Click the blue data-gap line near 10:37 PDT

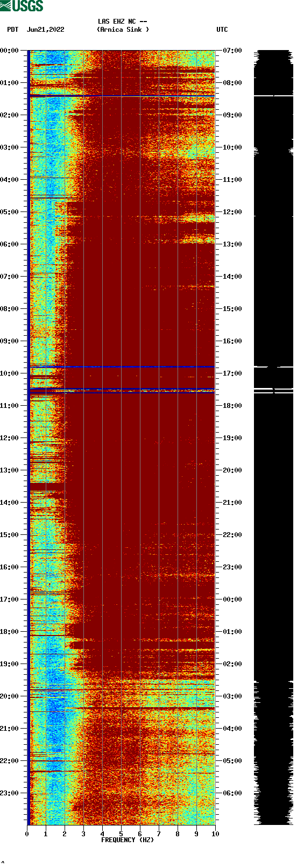point(121,393)
